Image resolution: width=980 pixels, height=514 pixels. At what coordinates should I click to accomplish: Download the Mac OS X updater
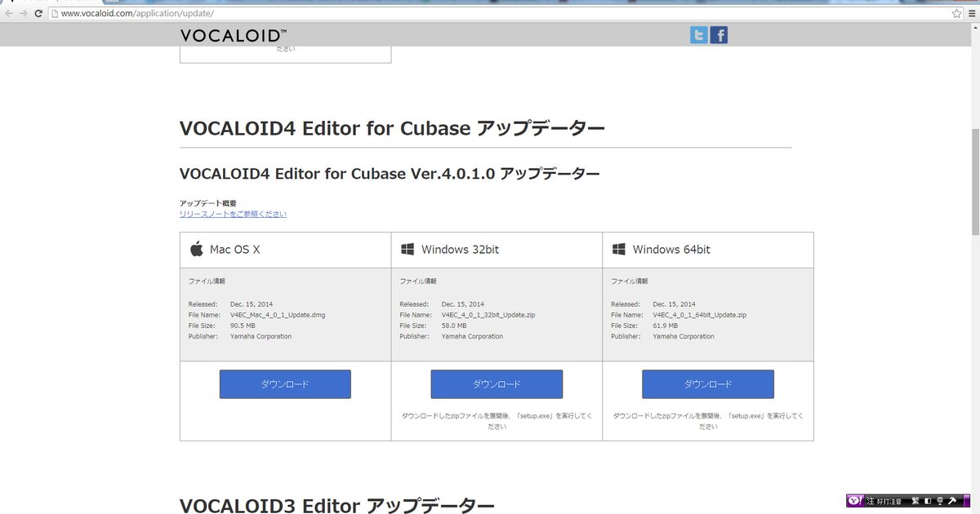pos(285,384)
